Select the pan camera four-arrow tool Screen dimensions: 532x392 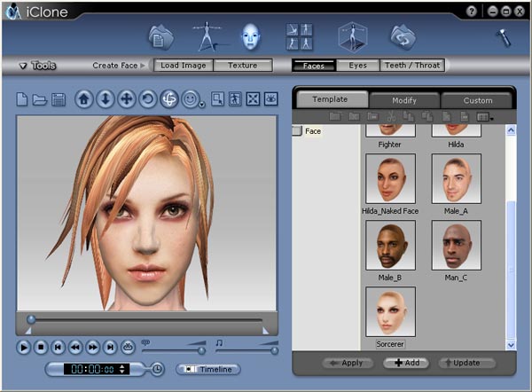click(x=127, y=99)
